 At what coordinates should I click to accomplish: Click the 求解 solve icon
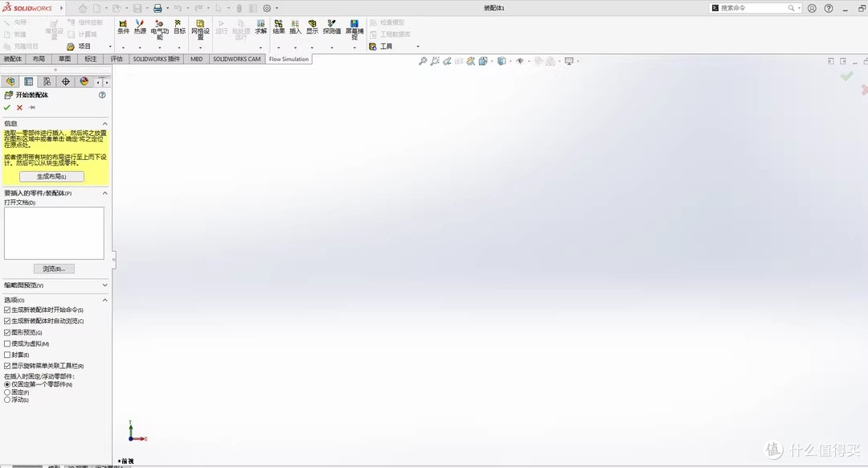tap(260, 27)
